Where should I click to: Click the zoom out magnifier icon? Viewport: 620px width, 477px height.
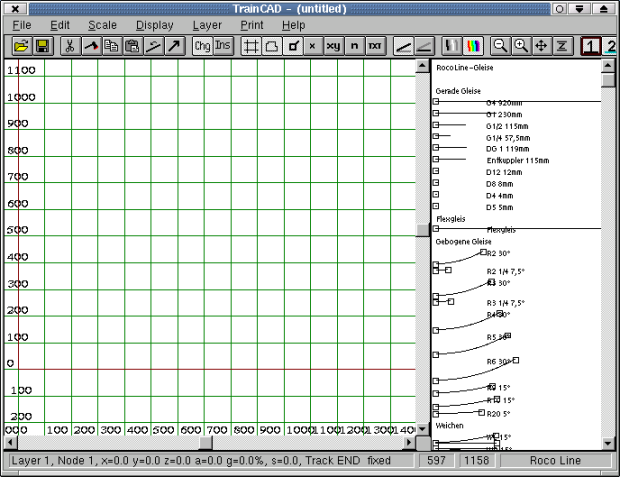(500, 46)
